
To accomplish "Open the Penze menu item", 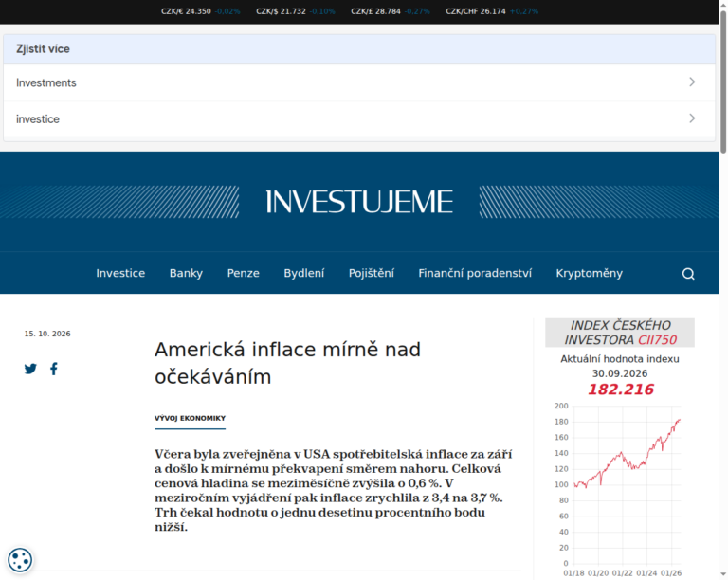I will coord(243,273).
